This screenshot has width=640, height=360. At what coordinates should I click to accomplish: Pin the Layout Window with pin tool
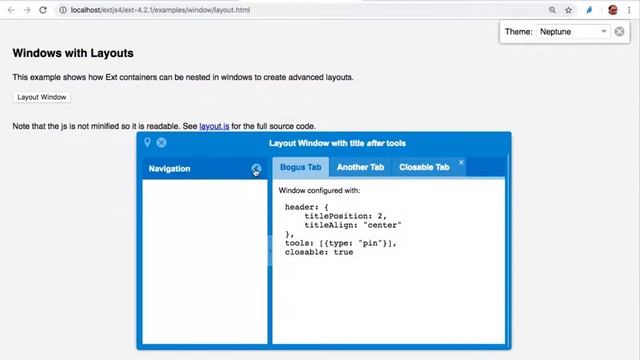coord(147,142)
